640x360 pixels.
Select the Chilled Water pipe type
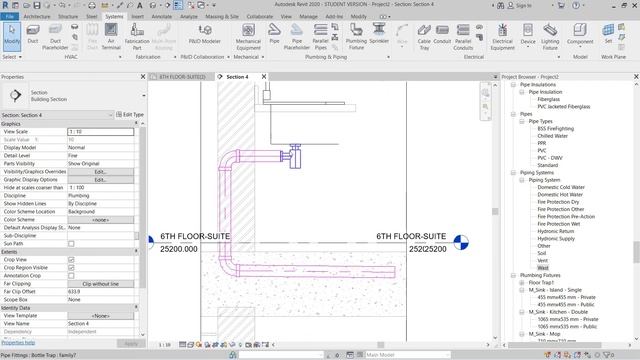552,136
